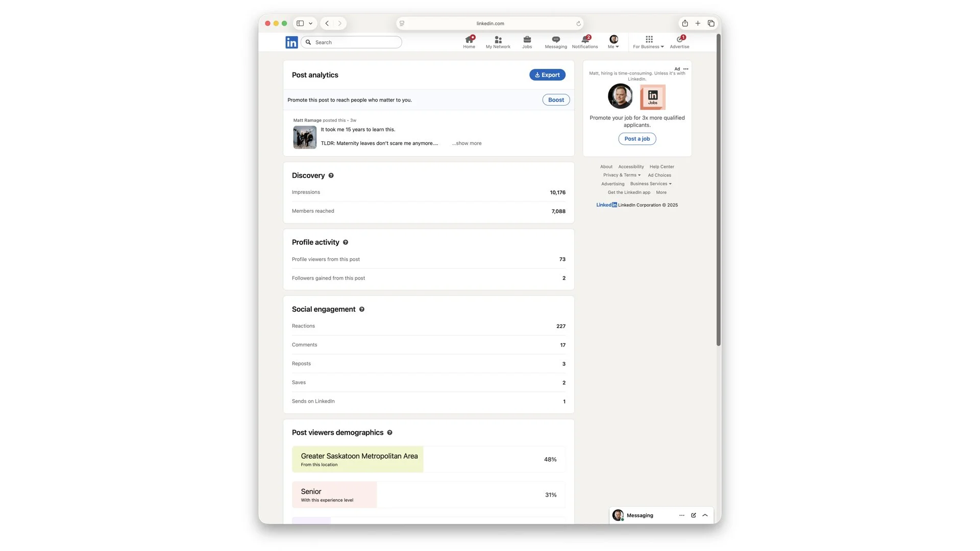Open Safari sidebar toggle

300,23
